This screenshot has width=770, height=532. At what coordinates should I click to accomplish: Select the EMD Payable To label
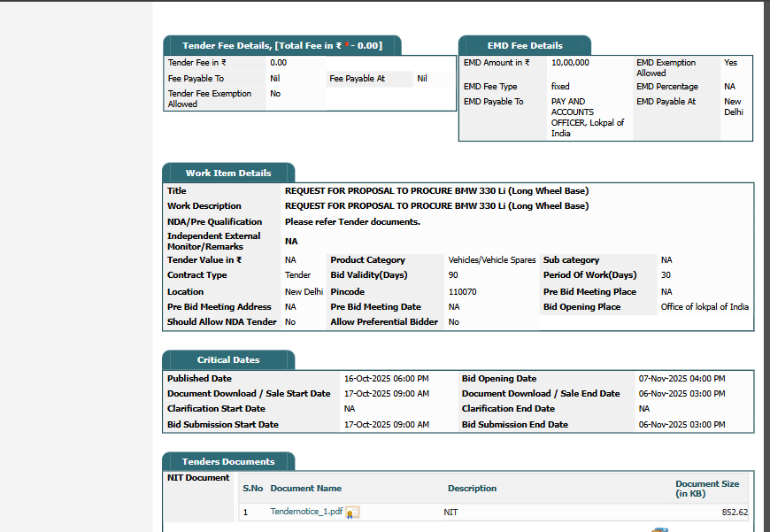pos(494,102)
